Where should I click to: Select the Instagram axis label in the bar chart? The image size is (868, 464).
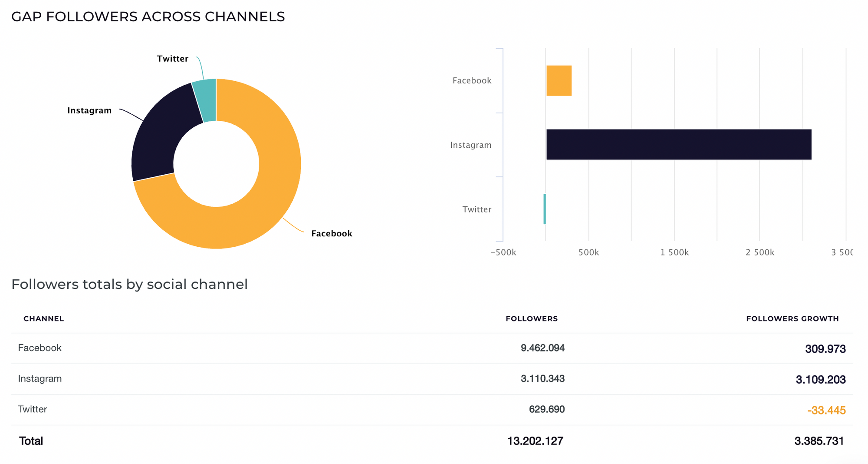click(x=471, y=145)
